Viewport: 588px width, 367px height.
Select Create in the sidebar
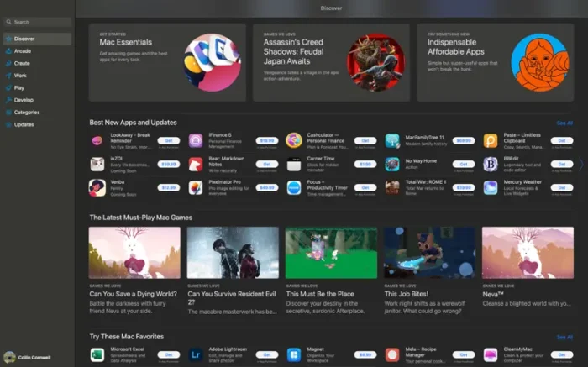click(x=37, y=63)
